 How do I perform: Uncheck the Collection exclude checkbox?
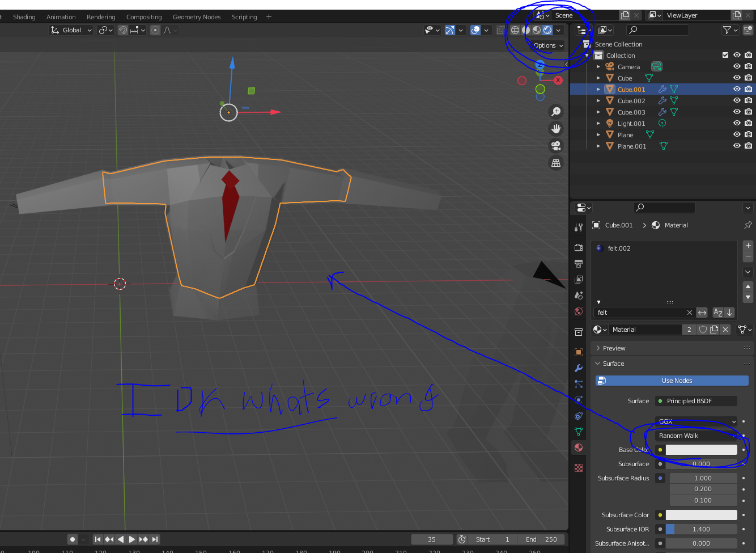tap(725, 55)
